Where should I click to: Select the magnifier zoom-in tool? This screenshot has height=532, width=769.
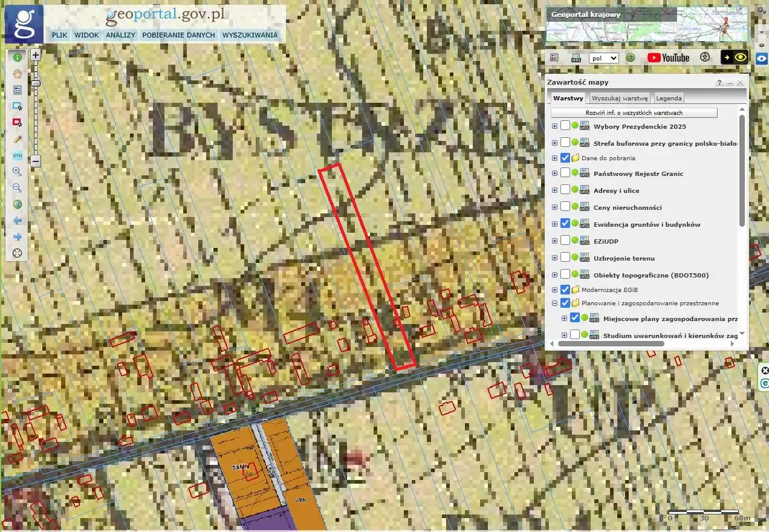(18, 172)
